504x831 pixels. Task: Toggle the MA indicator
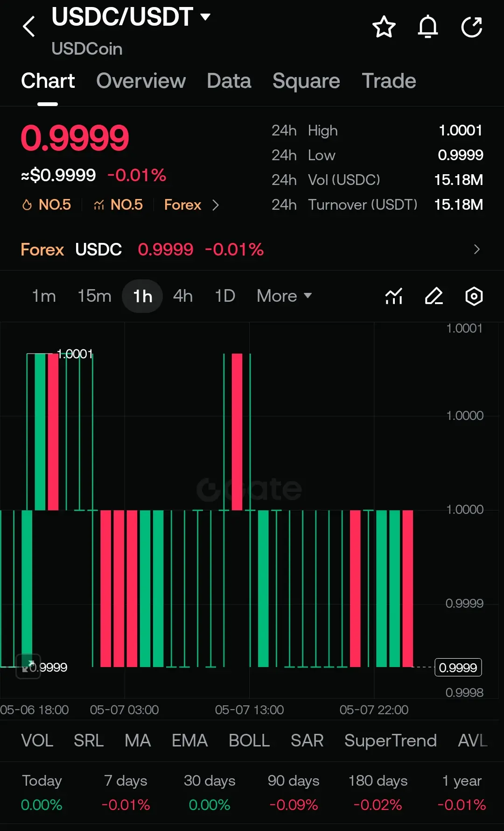(x=138, y=741)
